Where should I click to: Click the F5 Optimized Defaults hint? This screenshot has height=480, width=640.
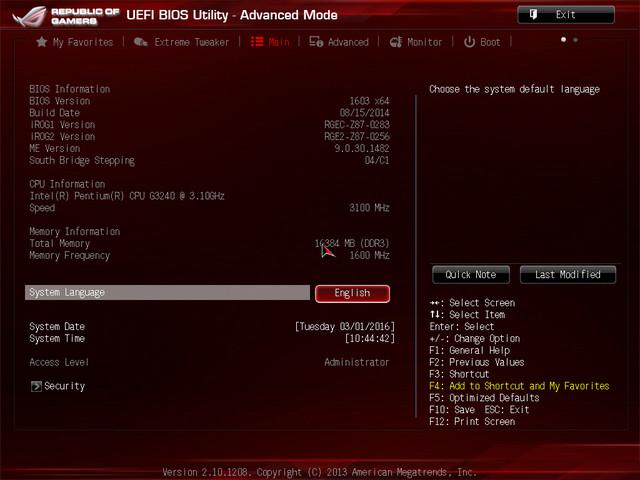[x=484, y=398]
